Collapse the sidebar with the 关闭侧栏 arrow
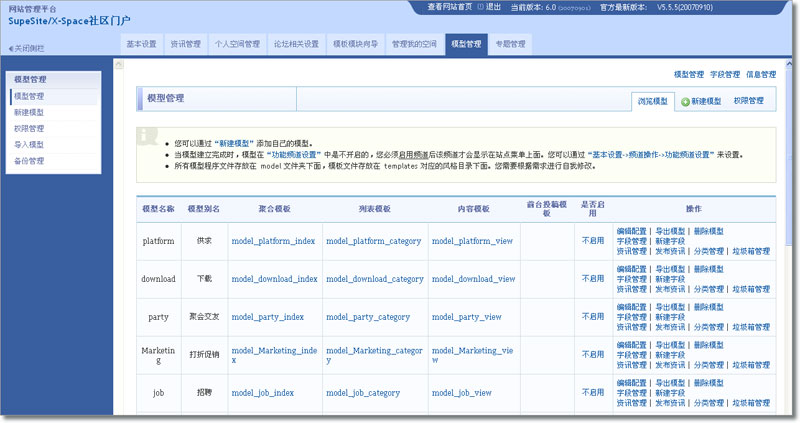The height and width of the screenshot is (423, 800). click(x=27, y=48)
